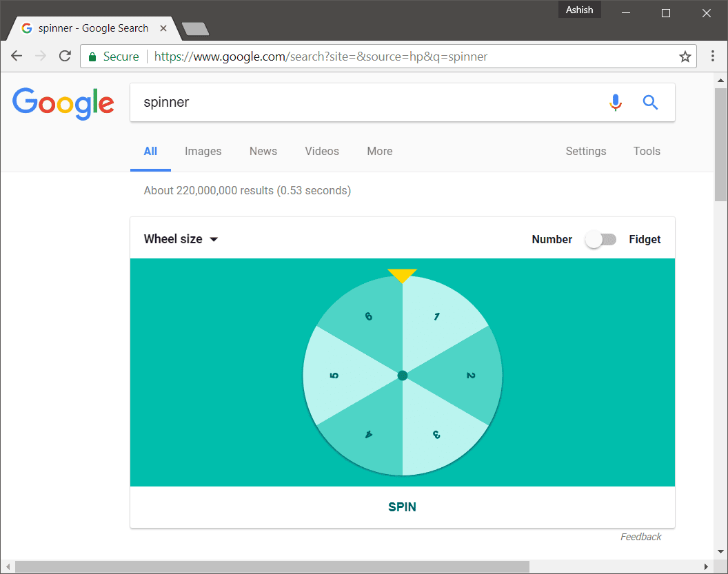The height and width of the screenshot is (574, 728).
Task: Open the More search categories menu
Action: click(x=380, y=152)
